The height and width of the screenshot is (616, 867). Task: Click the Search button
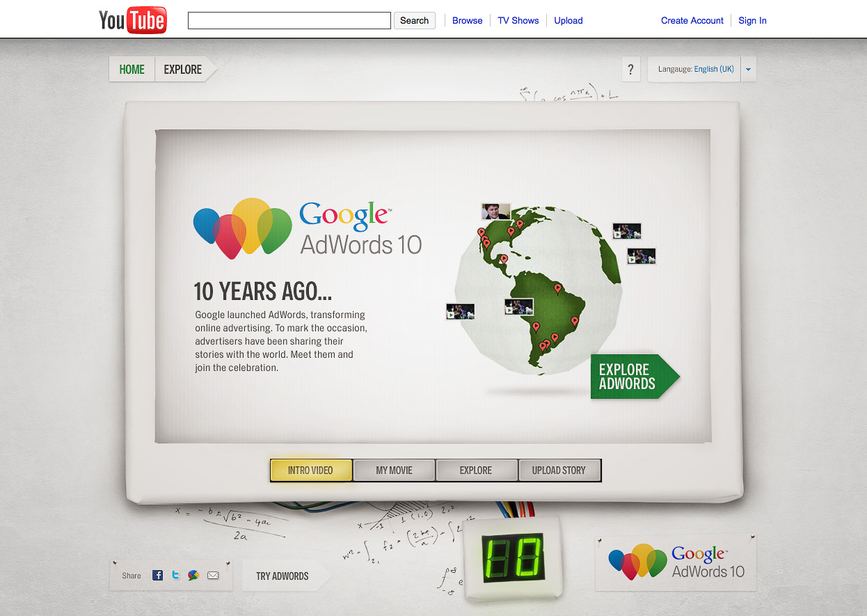(415, 20)
